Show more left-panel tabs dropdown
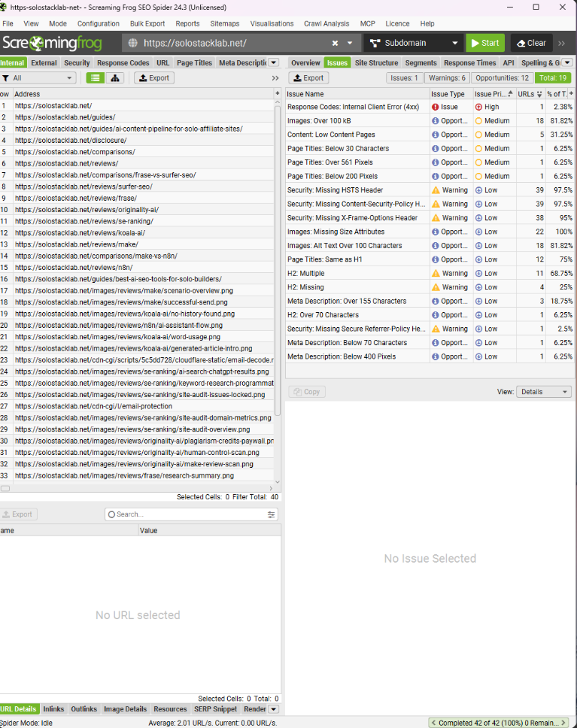 point(274,62)
